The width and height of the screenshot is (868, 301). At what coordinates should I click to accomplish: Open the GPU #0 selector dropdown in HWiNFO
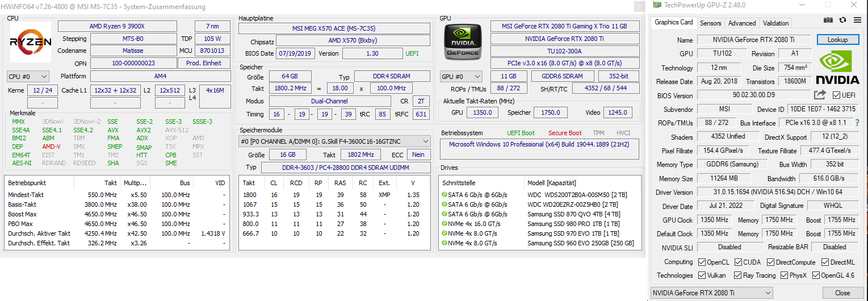(x=462, y=77)
